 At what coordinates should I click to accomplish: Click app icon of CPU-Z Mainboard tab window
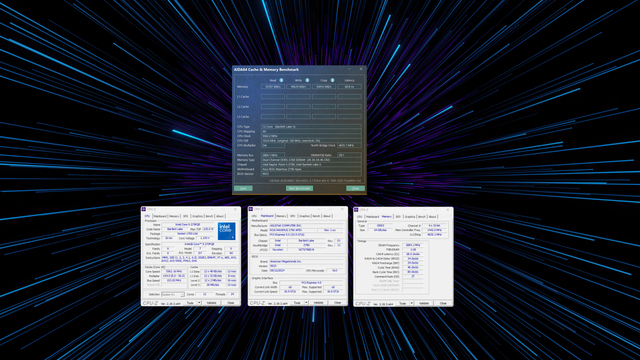[x=251, y=209]
